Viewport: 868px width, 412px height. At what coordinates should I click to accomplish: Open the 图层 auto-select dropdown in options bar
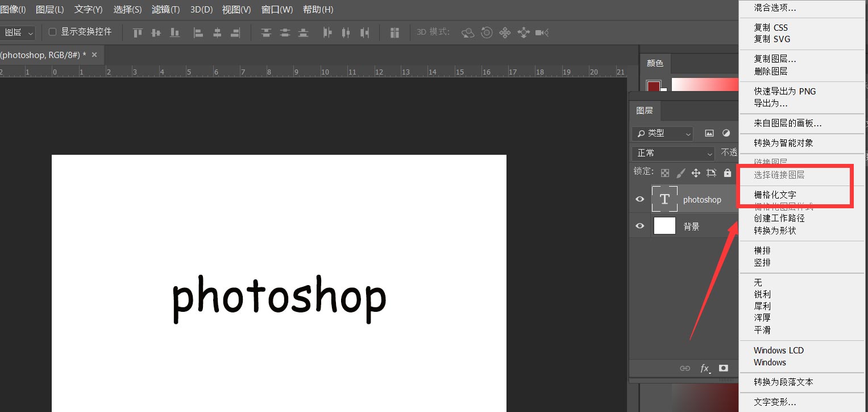[x=18, y=32]
